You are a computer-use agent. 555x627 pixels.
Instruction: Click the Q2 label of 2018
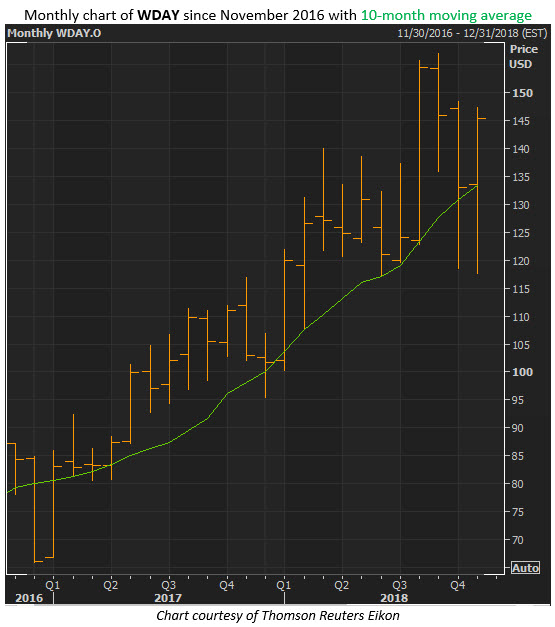coord(341,585)
